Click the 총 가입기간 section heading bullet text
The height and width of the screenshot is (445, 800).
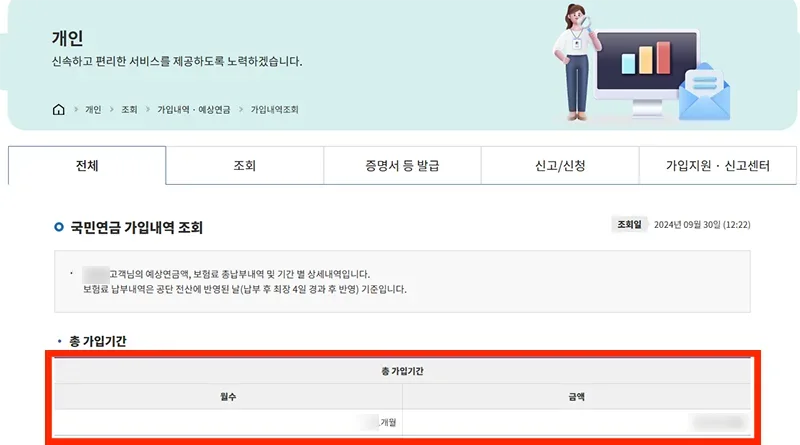click(97, 341)
